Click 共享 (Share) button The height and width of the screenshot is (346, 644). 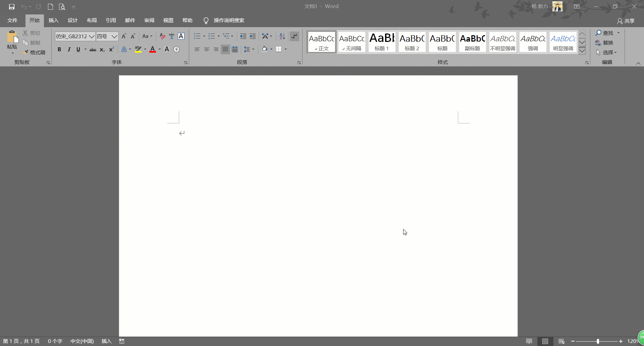pos(626,21)
